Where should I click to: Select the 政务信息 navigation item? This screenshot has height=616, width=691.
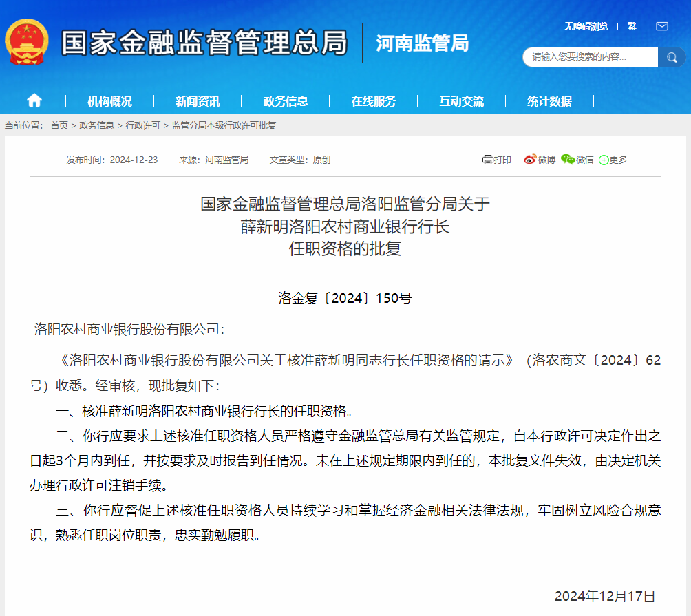tap(286, 101)
